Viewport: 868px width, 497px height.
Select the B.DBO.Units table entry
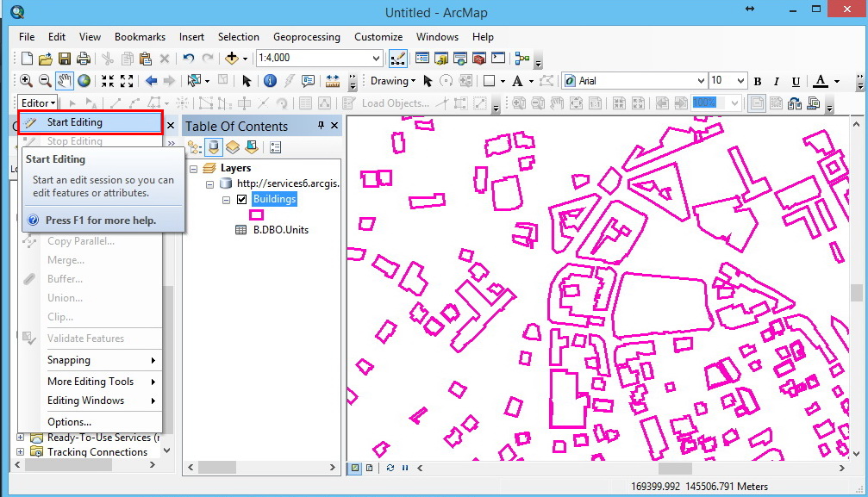pos(281,230)
